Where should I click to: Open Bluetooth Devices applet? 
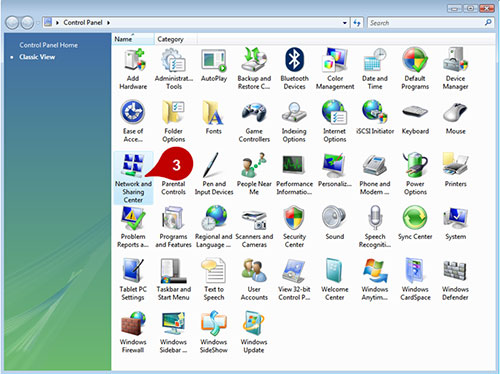pos(294,68)
